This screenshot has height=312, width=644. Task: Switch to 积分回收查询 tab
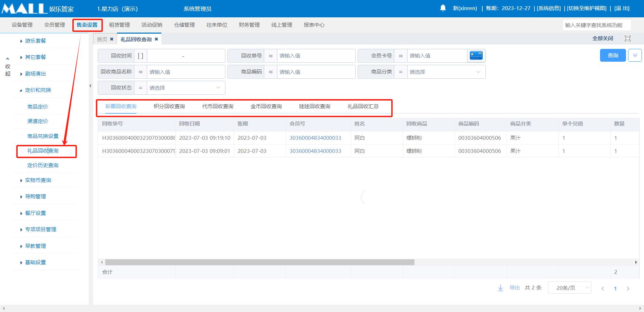169,106
